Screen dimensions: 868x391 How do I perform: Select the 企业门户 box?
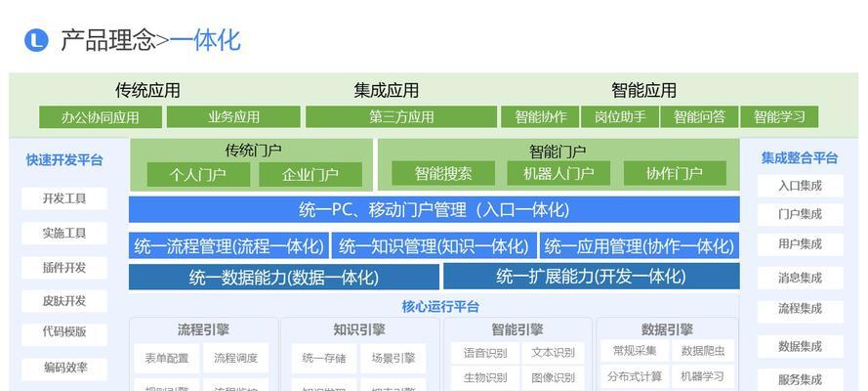point(310,174)
